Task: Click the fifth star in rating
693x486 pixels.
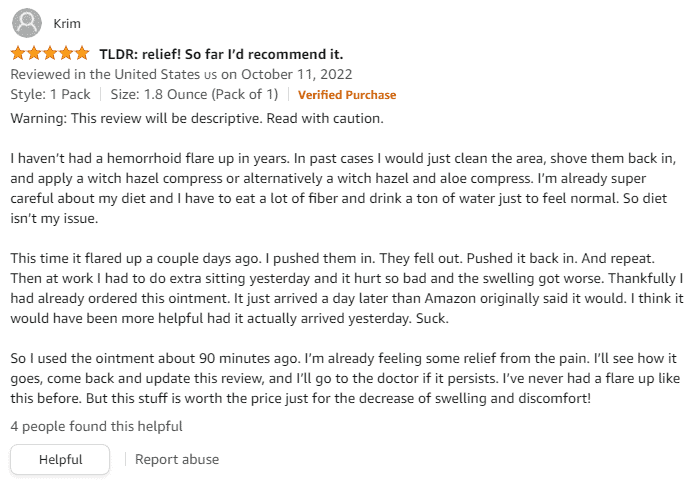Action: (x=82, y=53)
